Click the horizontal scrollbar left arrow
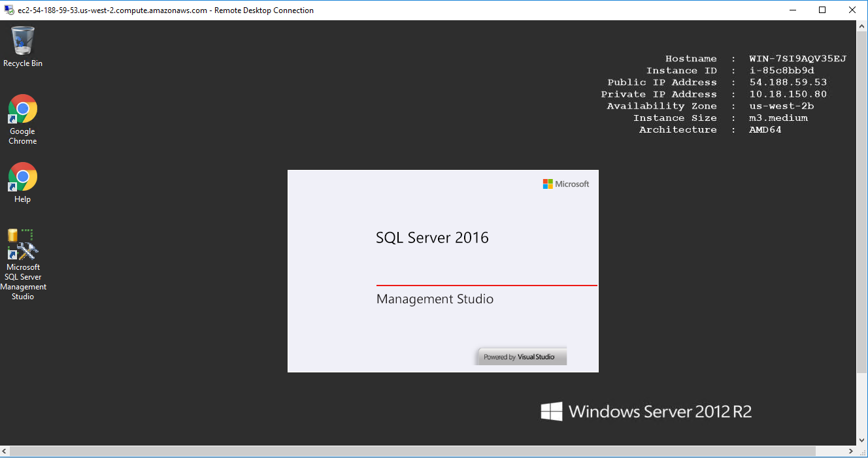 5,451
